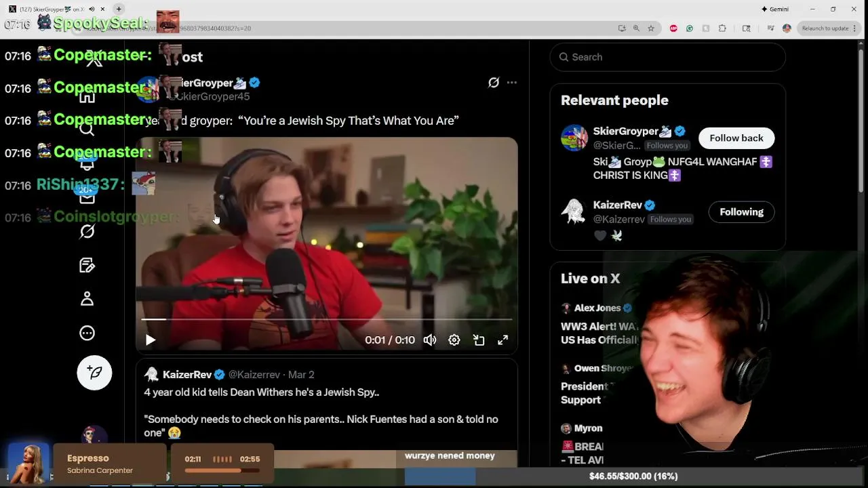The height and width of the screenshot is (488, 868).
Task: Bookmark this page with the star icon
Action: [651, 28]
